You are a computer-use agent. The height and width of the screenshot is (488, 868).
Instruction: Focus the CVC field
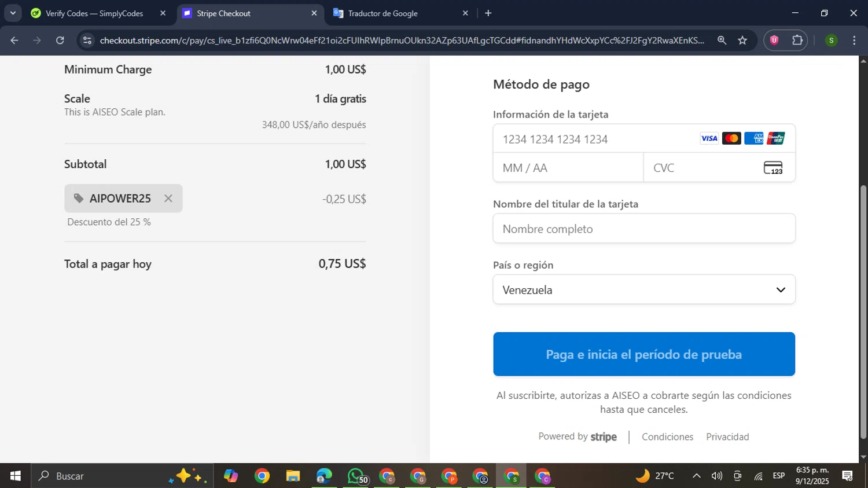(x=719, y=168)
